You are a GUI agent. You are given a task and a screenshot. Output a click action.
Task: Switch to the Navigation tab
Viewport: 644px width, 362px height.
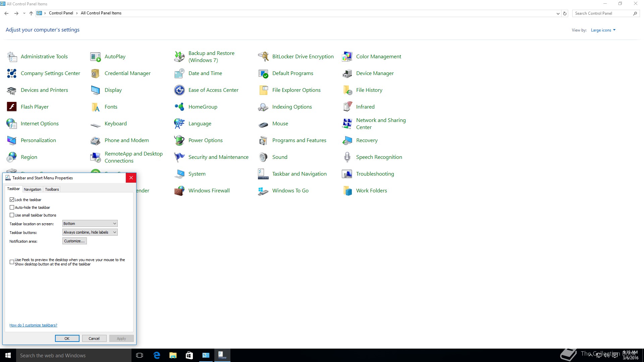click(33, 189)
